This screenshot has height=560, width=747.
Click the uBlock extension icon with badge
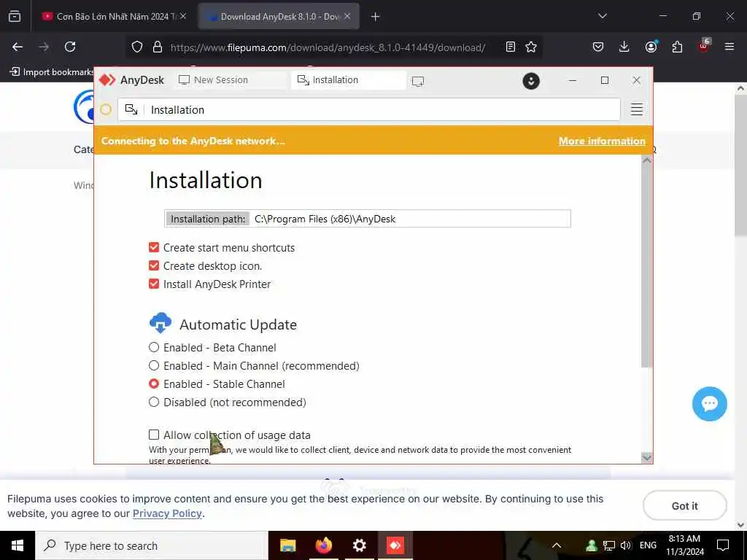[704, 46]
